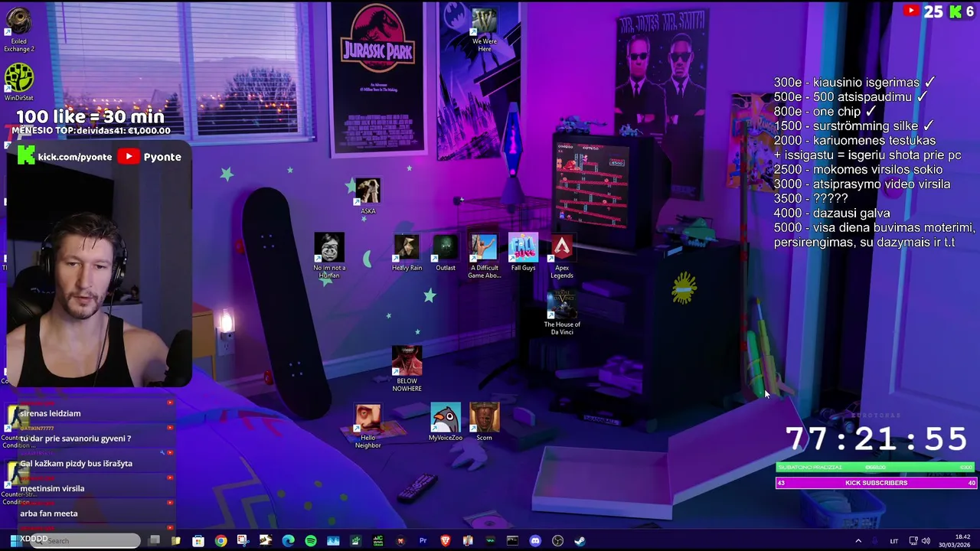Open the Apex Legends desktop shortcut
Image resolution: width=980 pixels, height=551 pixels.
pos(562,256)
